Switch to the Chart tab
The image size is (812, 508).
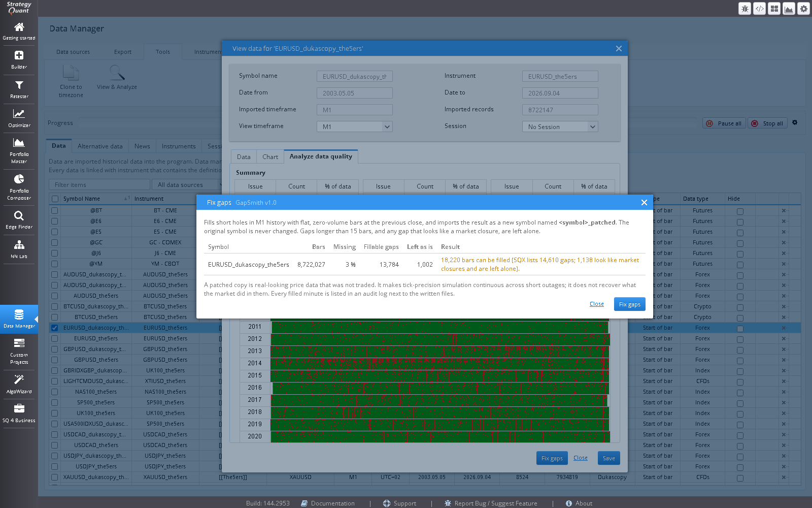[x=270, y=157]
